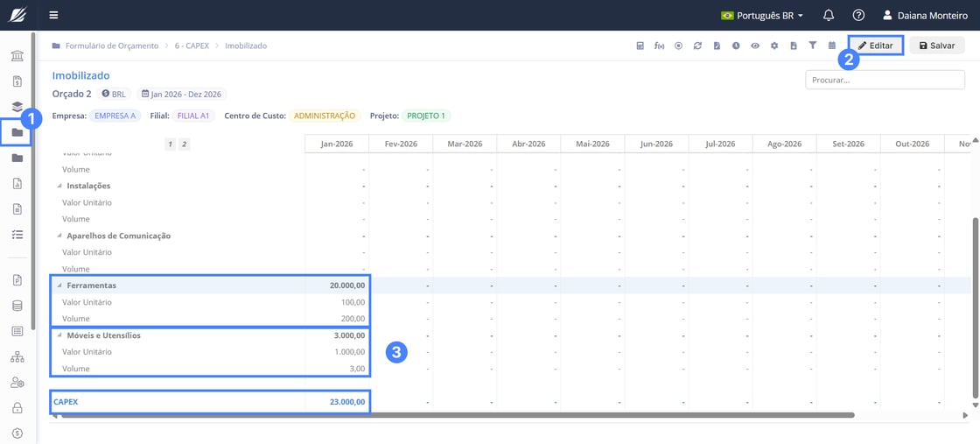Click the circular target toolbar icon
The image size is (980, 444).
[x=678, y=46]
